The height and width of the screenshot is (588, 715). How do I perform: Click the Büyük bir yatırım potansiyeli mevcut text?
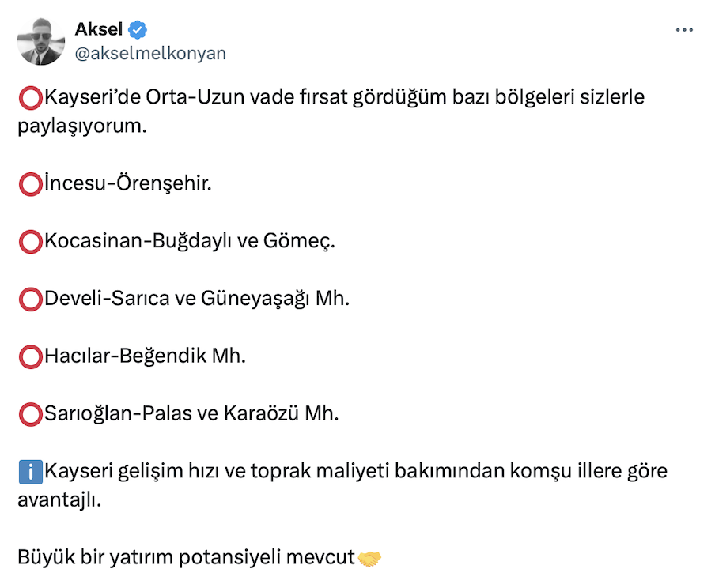coord(187,558)
